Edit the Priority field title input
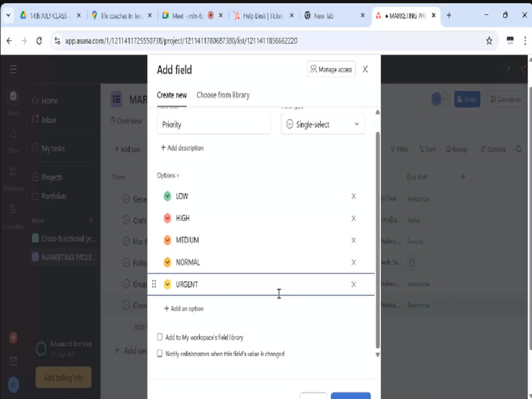 click(x=214, y=124)
